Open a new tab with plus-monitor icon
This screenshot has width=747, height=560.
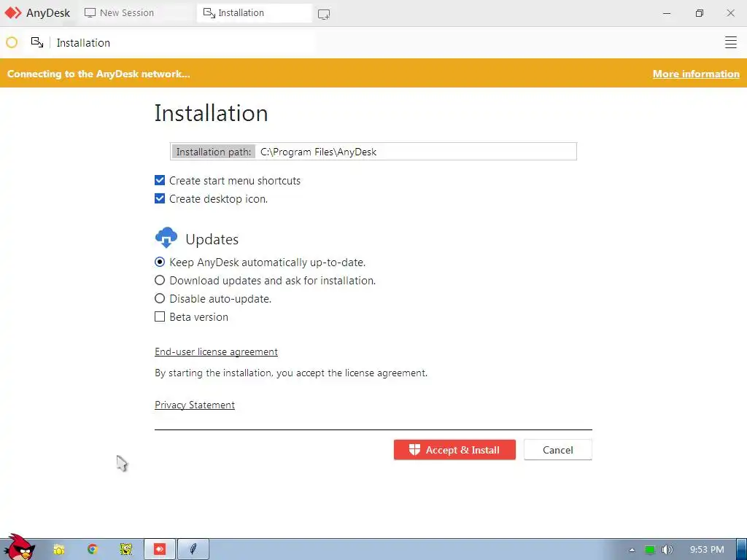[x=324, y=15]
